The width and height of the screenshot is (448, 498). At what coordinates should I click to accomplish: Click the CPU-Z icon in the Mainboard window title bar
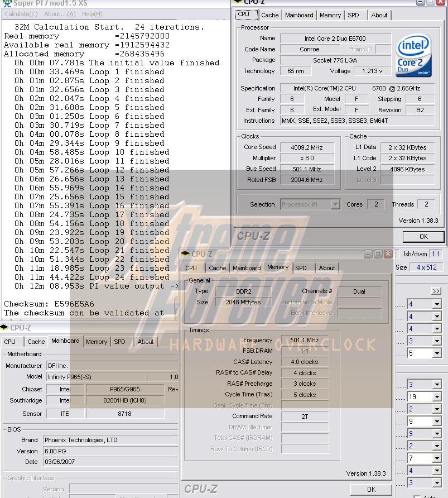4,328
